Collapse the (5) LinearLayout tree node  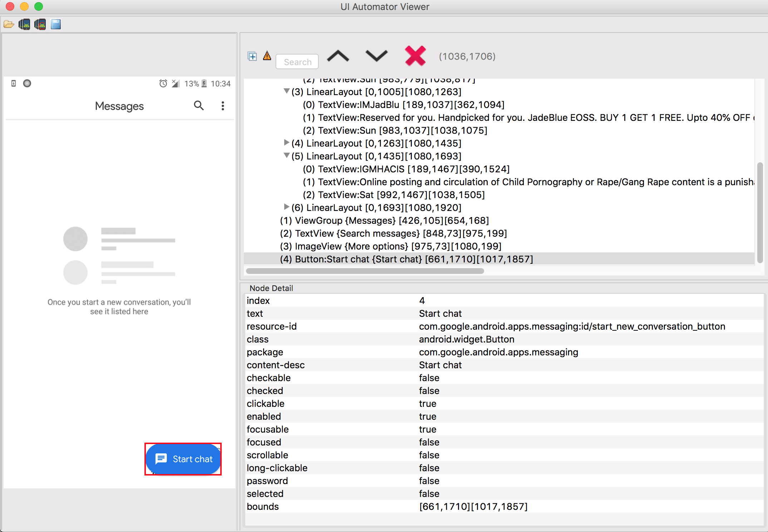[x=286, y=156]
